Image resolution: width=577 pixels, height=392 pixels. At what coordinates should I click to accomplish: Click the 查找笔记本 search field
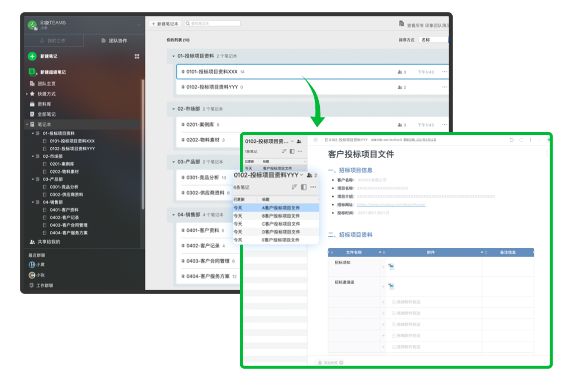click(x=213, y=23)
